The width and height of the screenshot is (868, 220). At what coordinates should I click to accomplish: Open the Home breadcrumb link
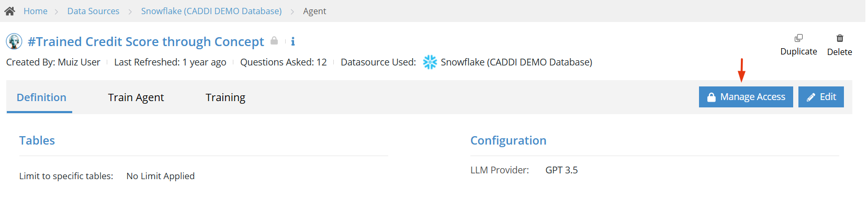36,11
